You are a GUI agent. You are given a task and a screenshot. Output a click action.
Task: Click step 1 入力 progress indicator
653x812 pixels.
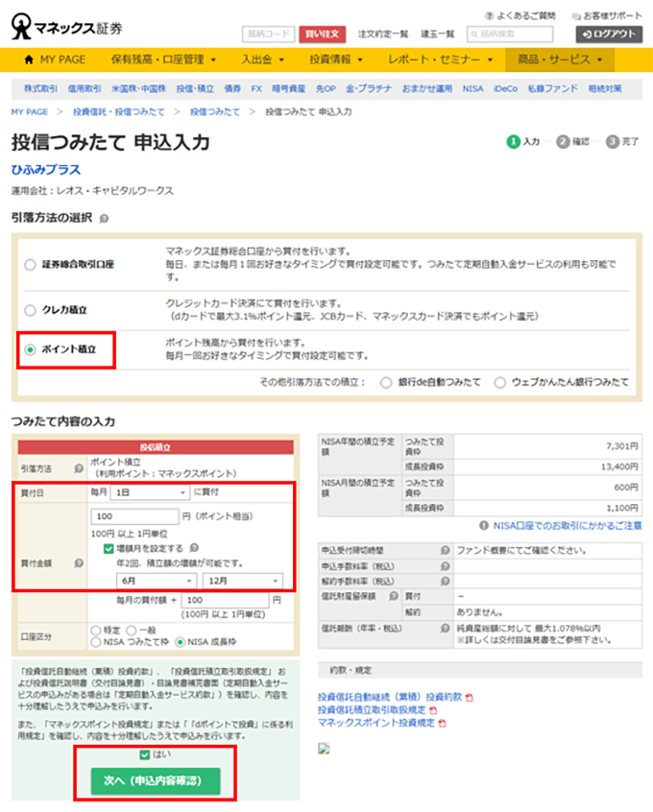(523, 141)
